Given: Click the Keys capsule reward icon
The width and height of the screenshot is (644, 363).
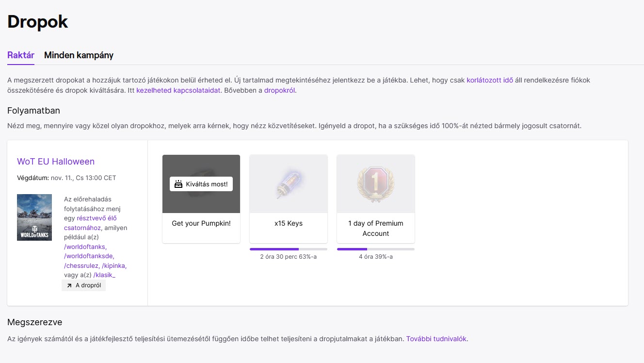Looking at the screenshot, I should coord(289,184).
